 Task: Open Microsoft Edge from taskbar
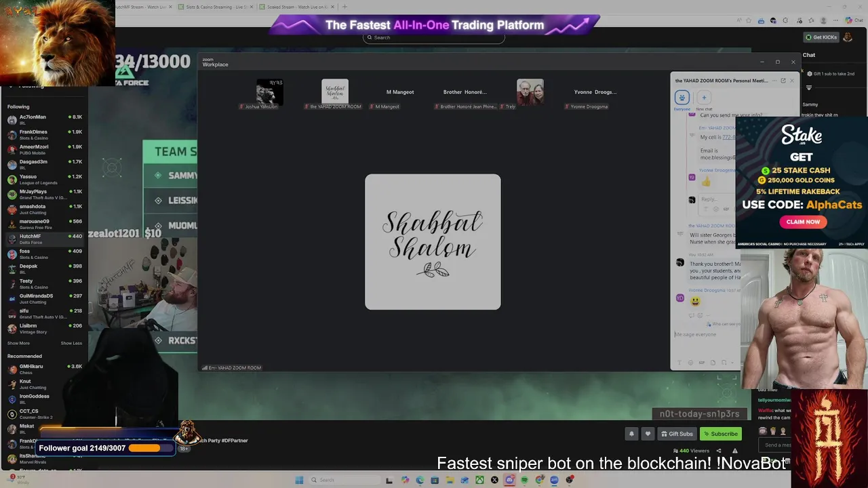[420, 480]
